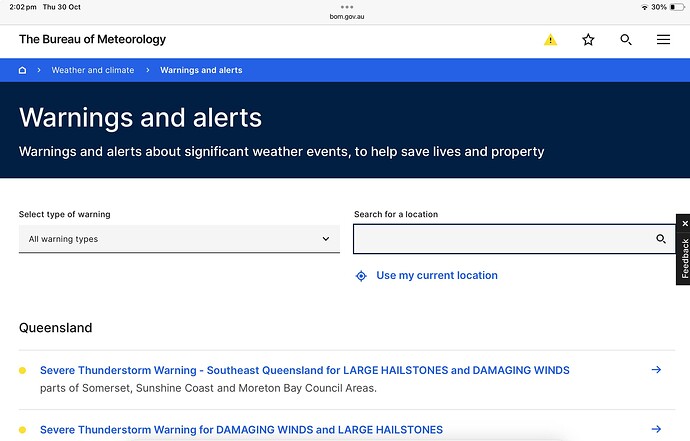Open the hamburger navigation menu
Screen dimensions: 690x441
(663, 40)
